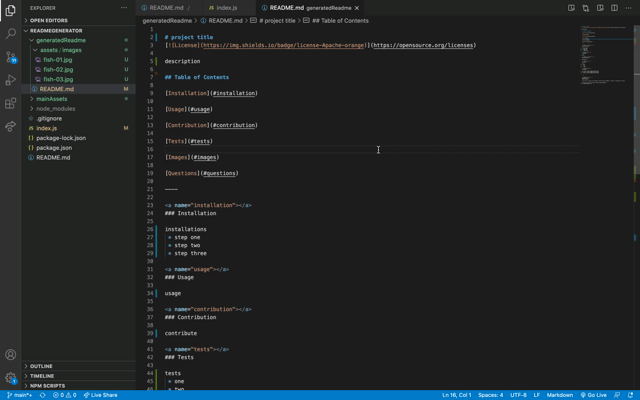
Task: Change language mode from Markdown
Action: (x=559, y=395)
